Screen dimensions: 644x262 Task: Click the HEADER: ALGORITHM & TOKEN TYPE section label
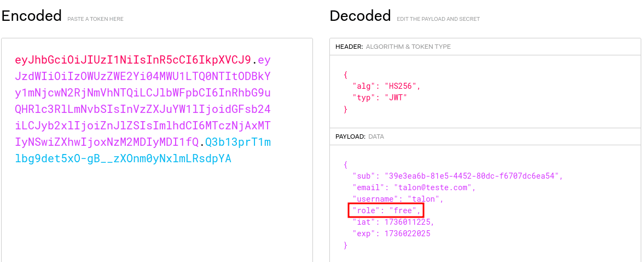tap(393, 47)
